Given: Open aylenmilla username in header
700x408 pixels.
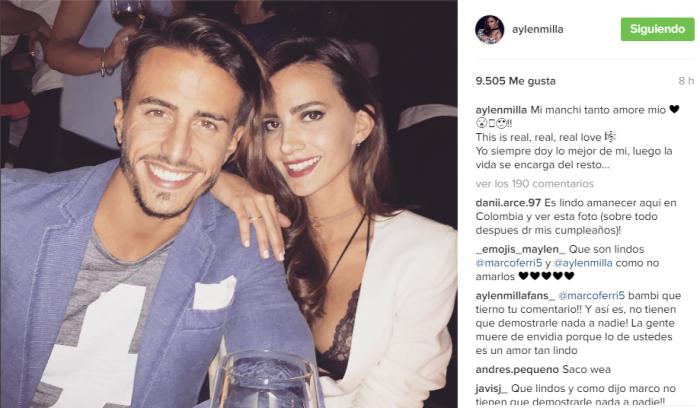Looking at the screenshot, I should pos(538,29).
